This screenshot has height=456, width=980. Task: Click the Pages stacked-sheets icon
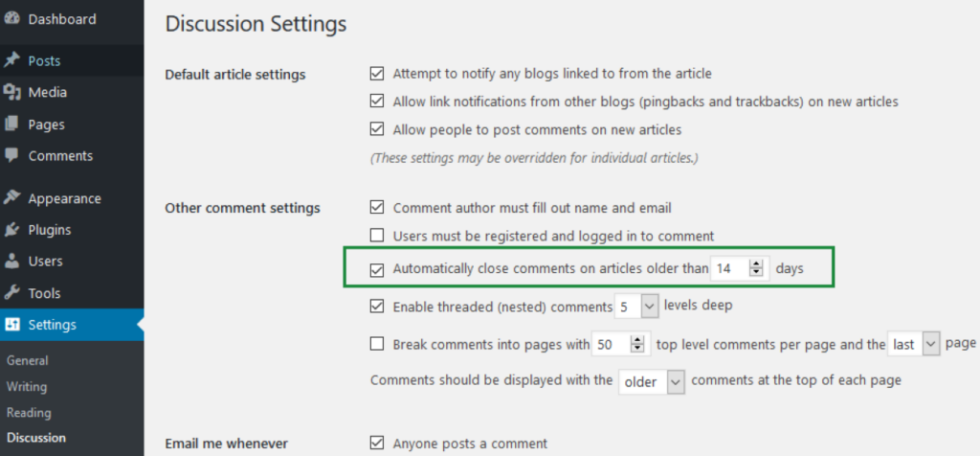11,125
